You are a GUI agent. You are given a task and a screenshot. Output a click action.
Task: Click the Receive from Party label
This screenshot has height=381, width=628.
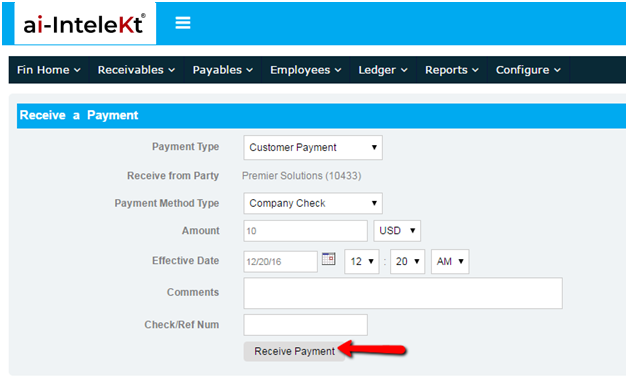173,175
